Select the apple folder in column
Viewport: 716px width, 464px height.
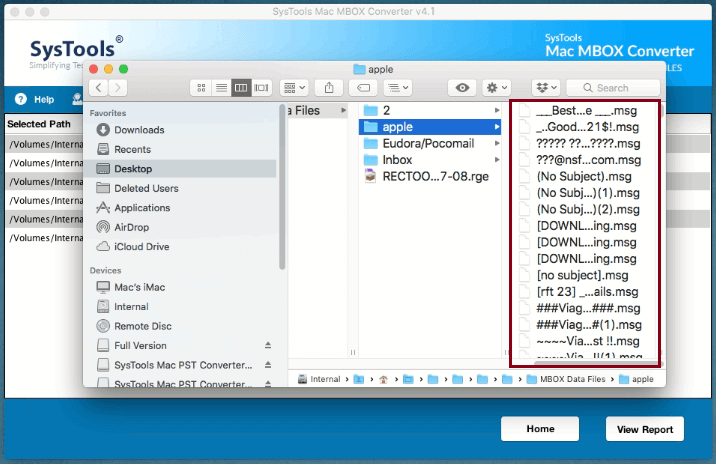430,127
